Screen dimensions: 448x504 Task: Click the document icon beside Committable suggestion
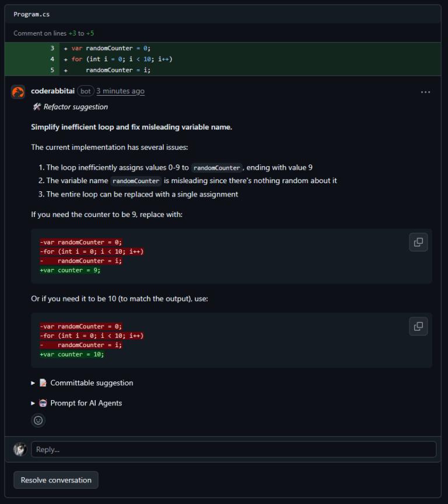(43, 383)
